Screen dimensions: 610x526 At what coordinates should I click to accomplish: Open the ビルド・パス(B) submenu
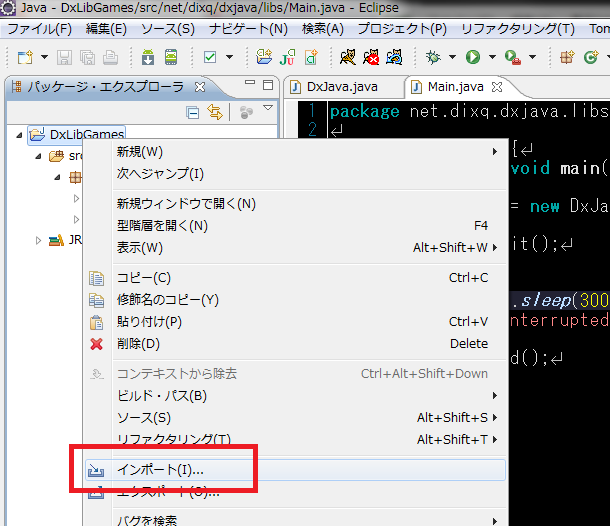click(x=295, y=396)
